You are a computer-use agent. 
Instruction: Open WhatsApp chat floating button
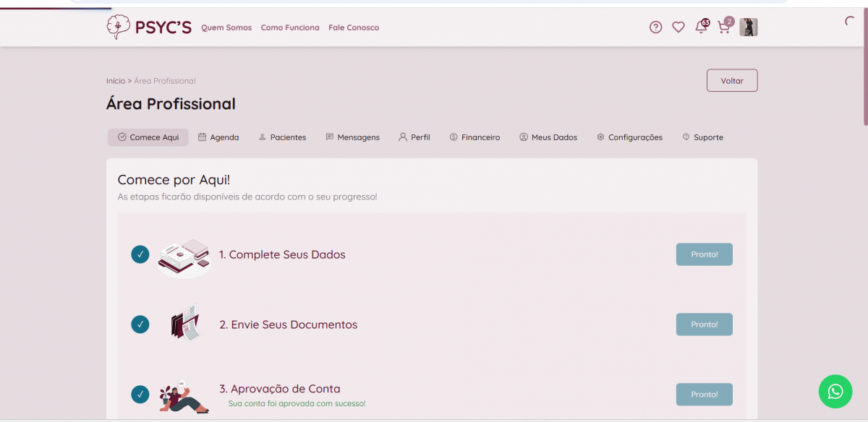[x=835, y=391]
